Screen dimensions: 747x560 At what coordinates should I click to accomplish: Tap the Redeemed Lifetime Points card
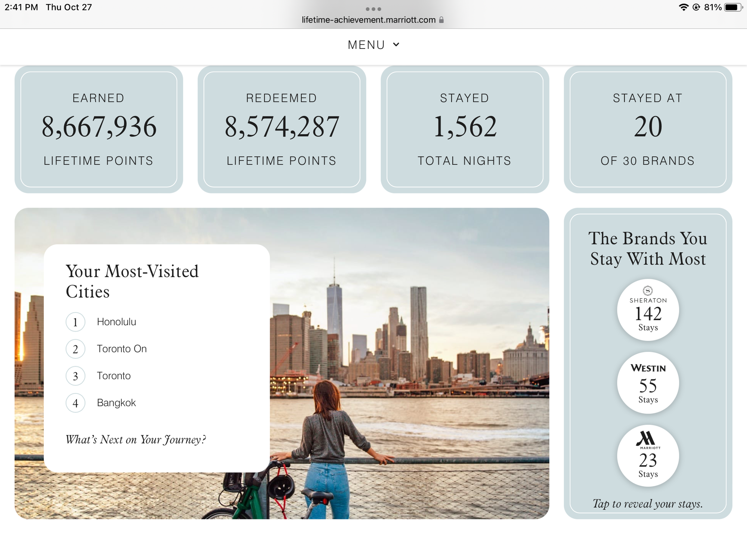click(x=282, y=129)
